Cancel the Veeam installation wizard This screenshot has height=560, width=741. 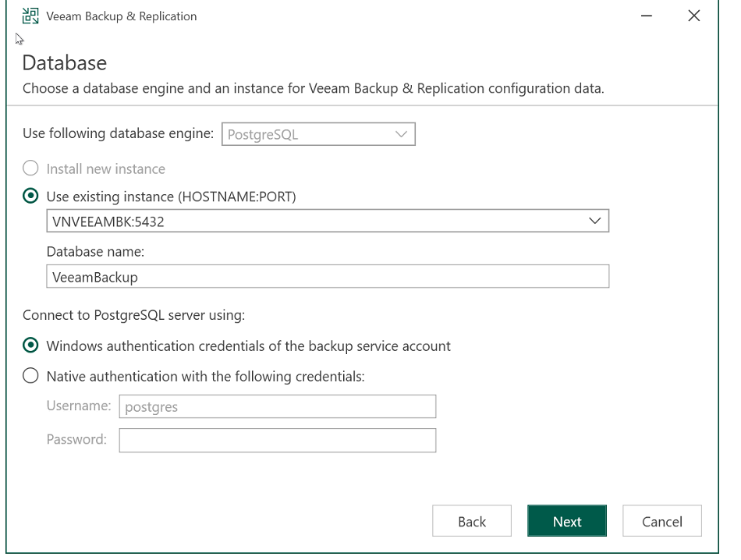point(662,521)
